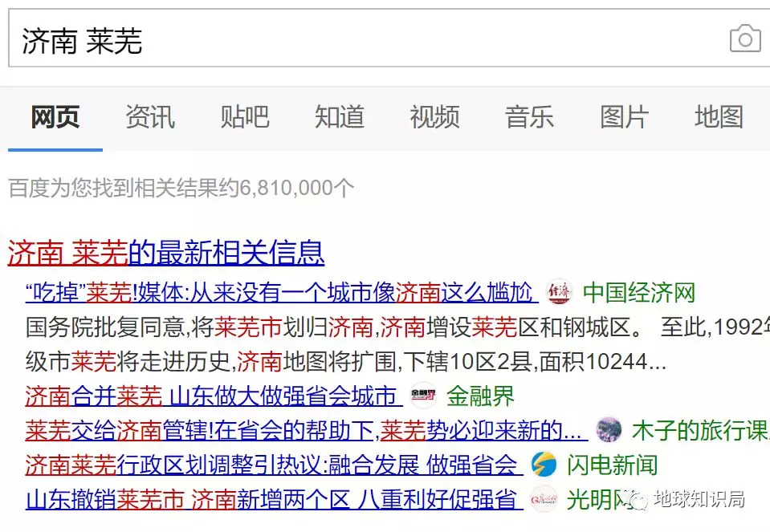Click the 中国经济网 source logo icon
This screenshot has width=770, height=532.
tap(560, 293)
